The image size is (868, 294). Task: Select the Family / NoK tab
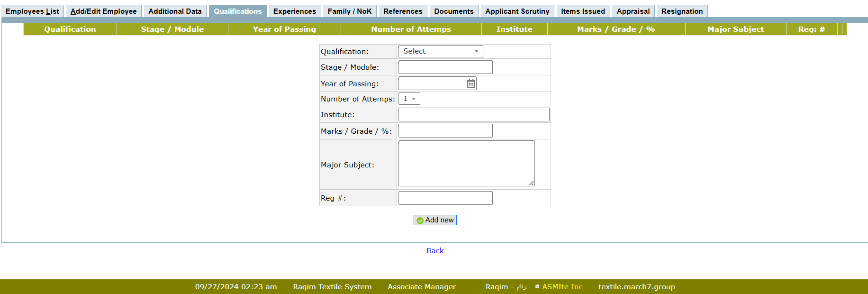pyautogui.click(x=349, y=11)
